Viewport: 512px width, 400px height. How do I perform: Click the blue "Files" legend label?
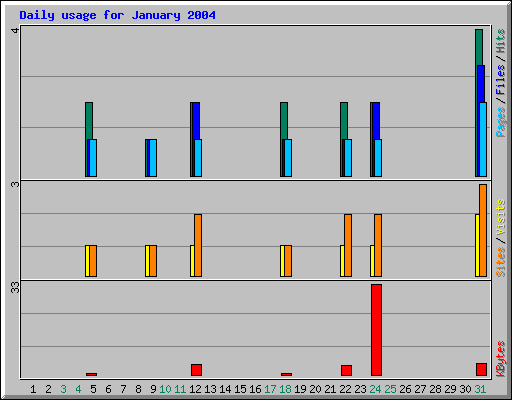click(x=500, y=79)
